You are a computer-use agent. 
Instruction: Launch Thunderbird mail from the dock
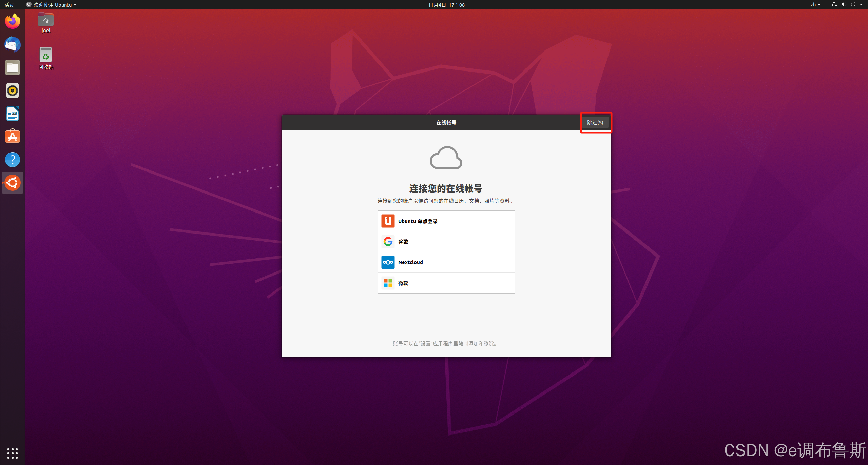coord(13,44)
